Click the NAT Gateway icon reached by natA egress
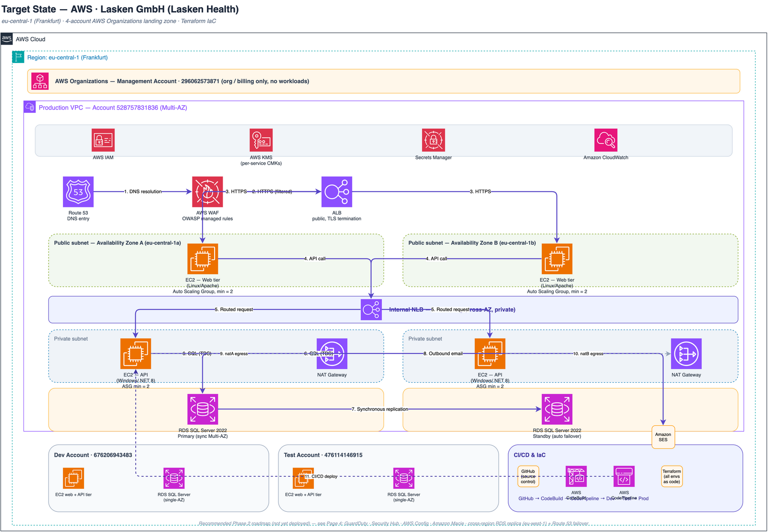 click(x=332, y=354)
